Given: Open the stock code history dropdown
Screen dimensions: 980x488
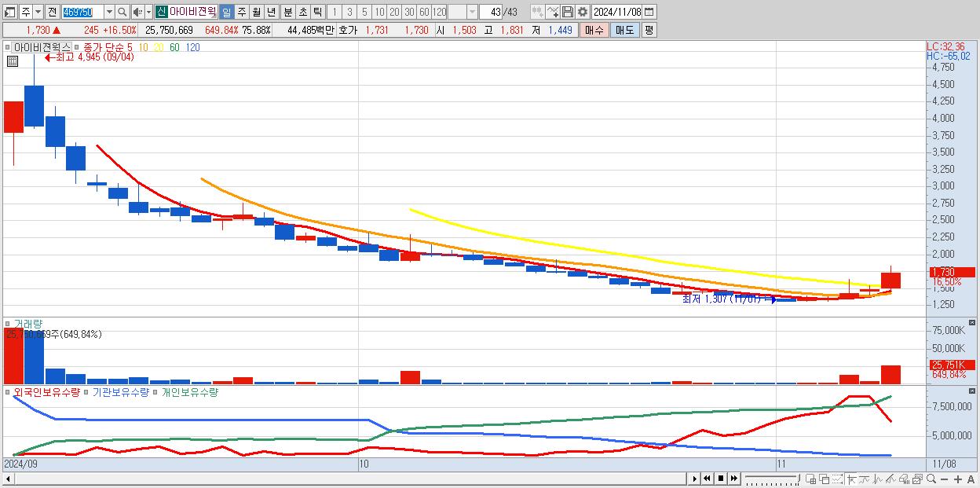Looking at the screenshot, I should pyautogui.click(x=109, y=12).
